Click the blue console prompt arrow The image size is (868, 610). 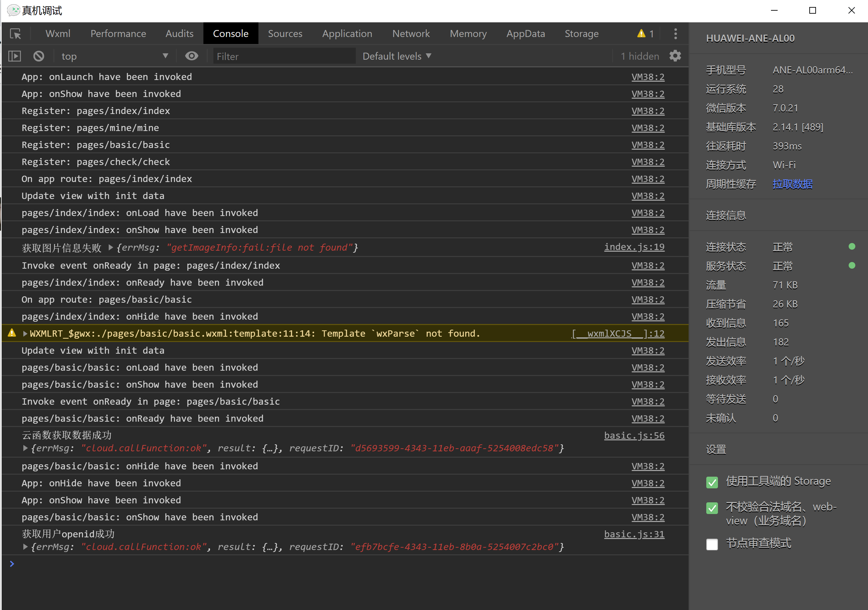(12, 564)
